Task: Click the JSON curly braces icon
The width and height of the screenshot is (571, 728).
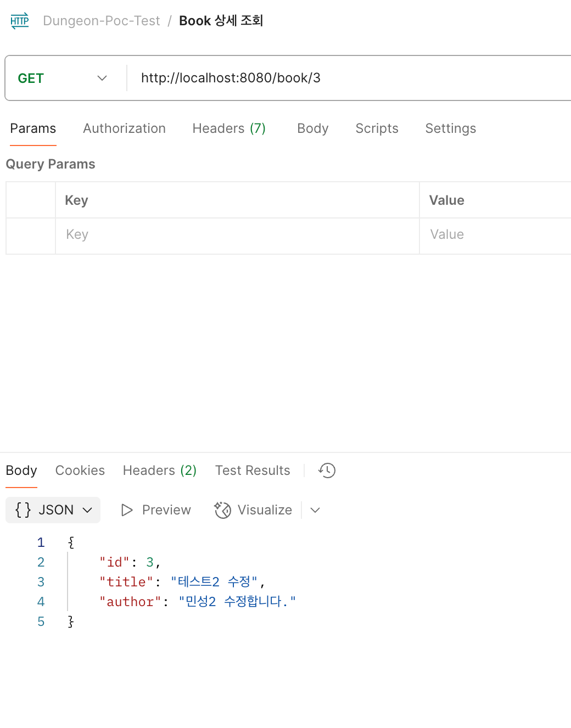Action: tap(23, 510)
